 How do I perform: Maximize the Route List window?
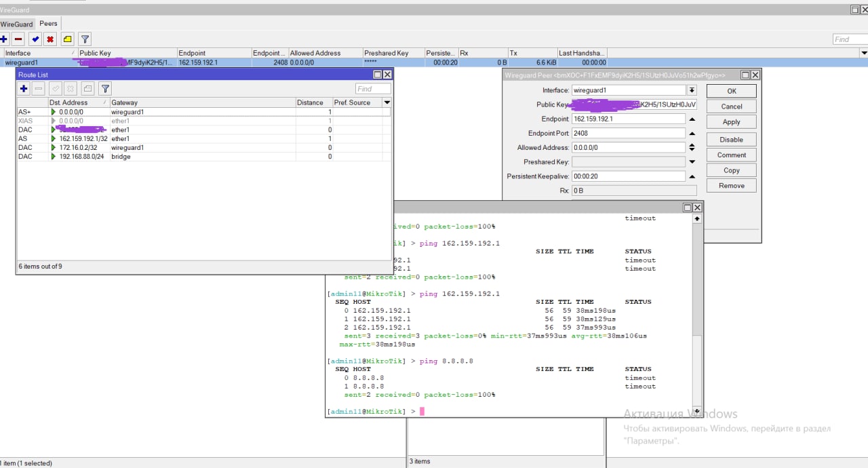point(378,75)
